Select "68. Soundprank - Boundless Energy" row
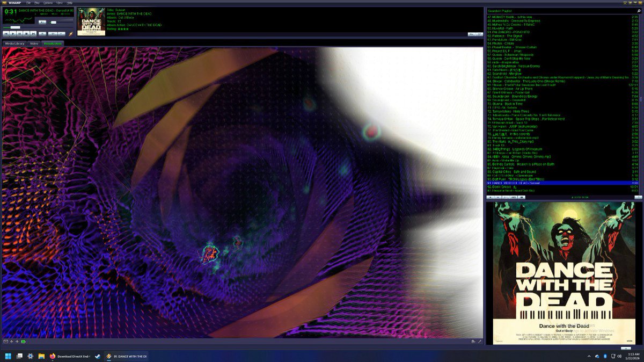The image size is (644, 362). tap(562, 96)
